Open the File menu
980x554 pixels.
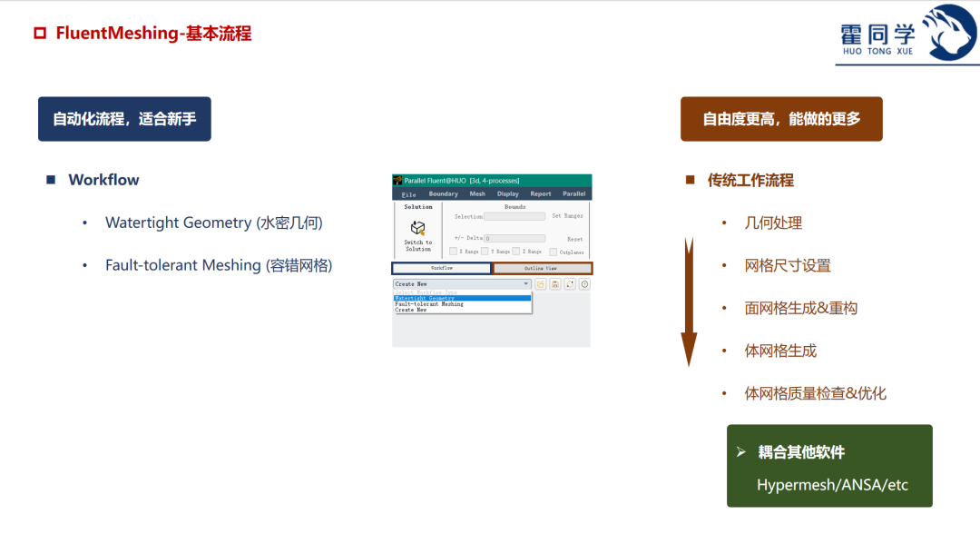coord(408,194)
